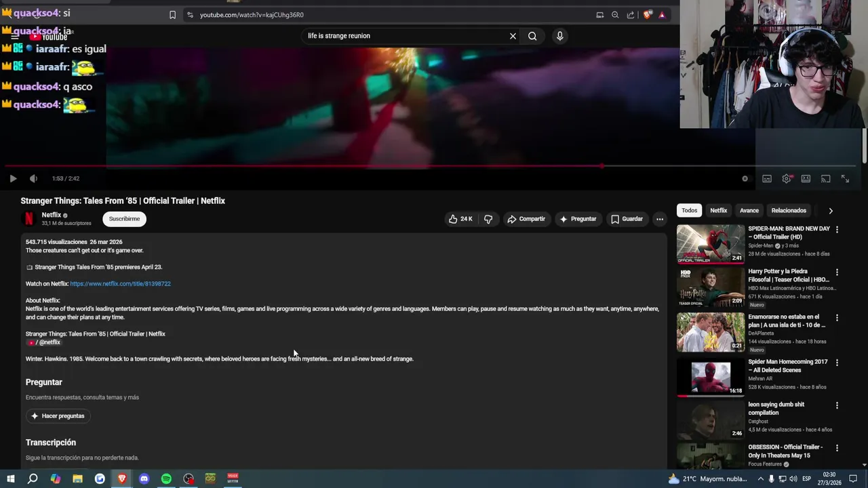Click the YouTube voice search microphone
868x488 pixels.
pos(559,36)
